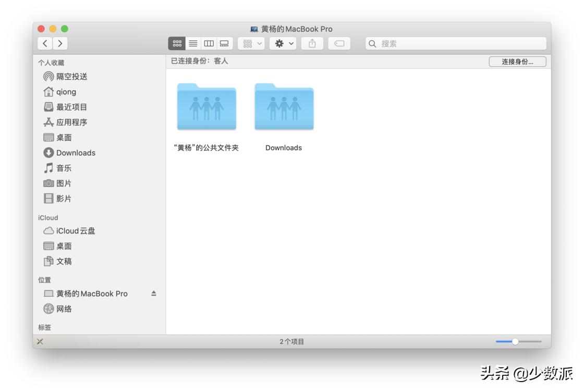Select 隔空投送 (AirDrop) in sidebar
The image size is (584, 392).
tap(71, 77)
